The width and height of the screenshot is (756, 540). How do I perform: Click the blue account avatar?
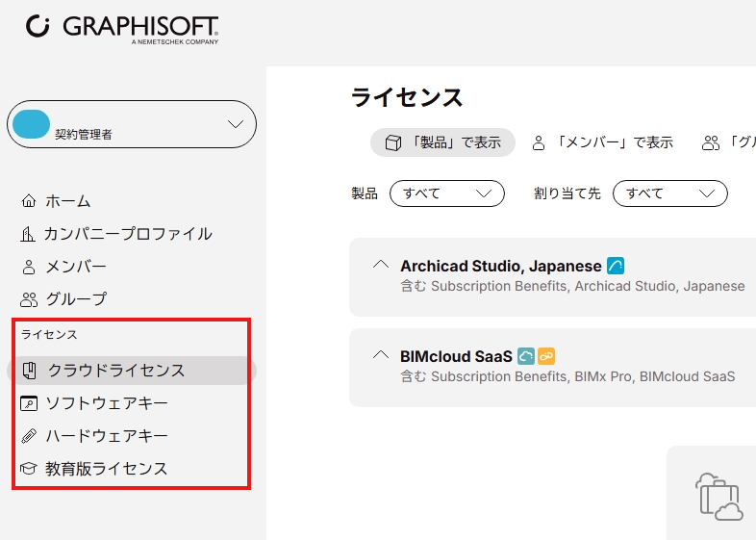click(32, 124)
